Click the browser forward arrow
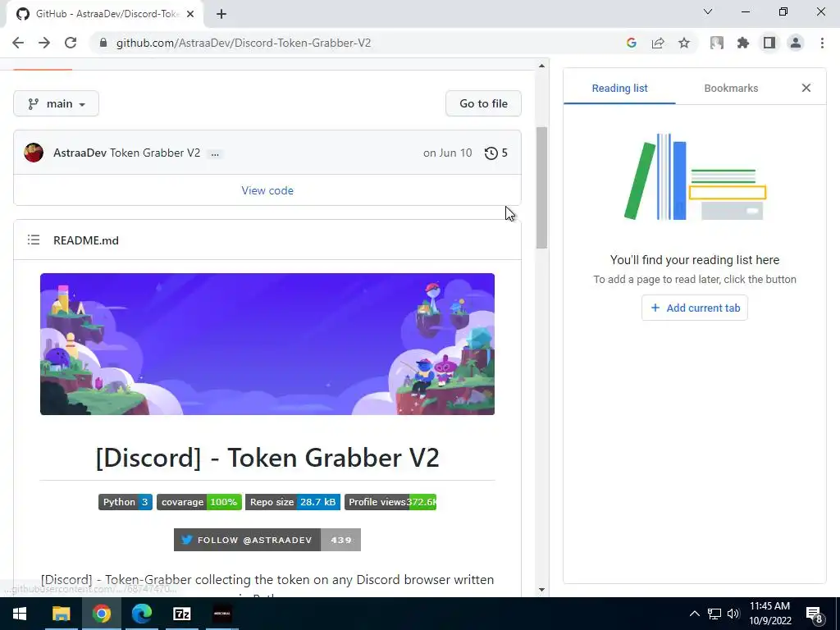Image resolution: width=840 pixels, height=630 pixels. (44, 43)
